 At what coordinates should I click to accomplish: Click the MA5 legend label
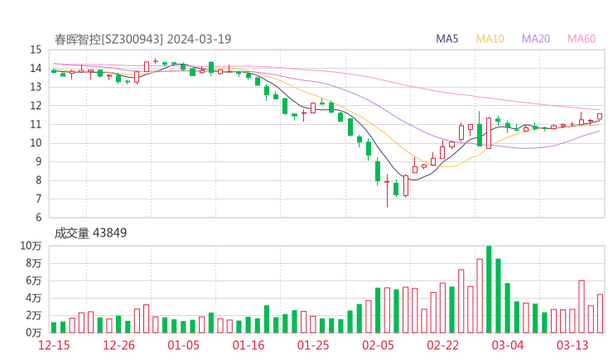tap(446, 39)
